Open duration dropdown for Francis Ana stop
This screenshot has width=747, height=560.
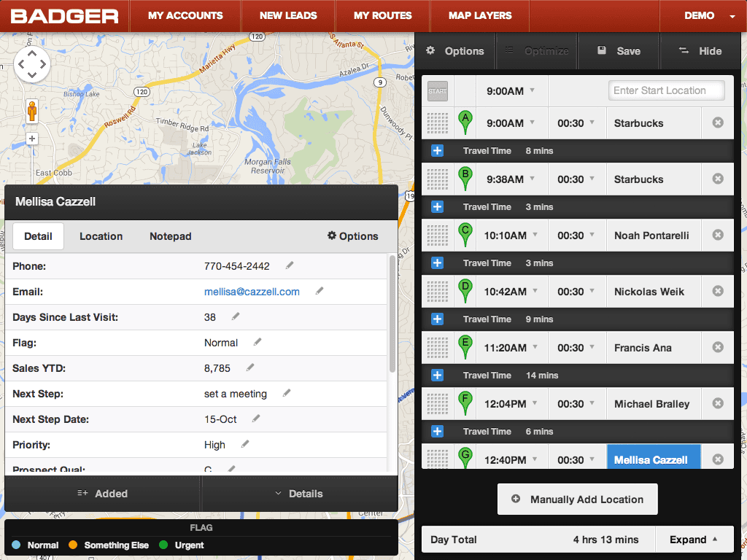click(592, 347)
